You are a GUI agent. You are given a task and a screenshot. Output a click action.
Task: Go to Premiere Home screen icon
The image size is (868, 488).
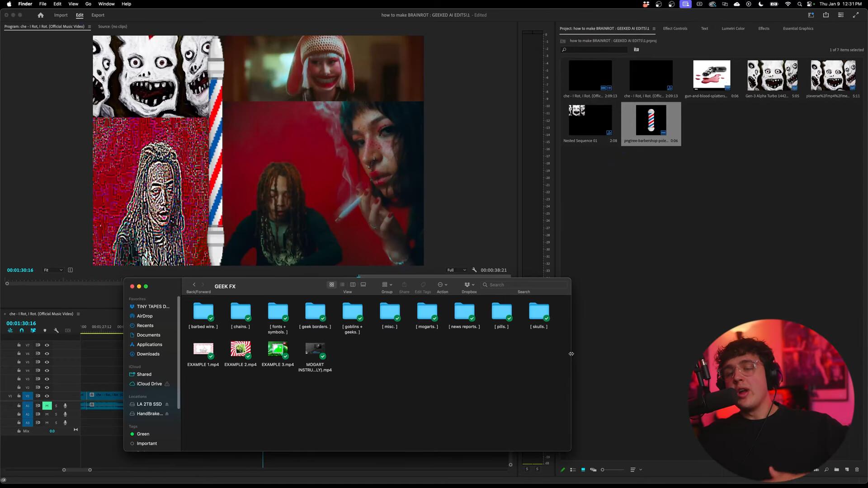(x=41, y=15)
